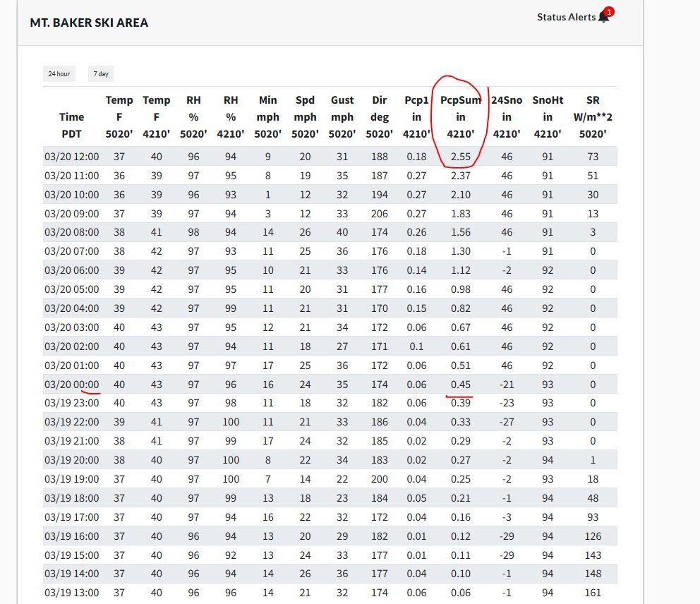Click the SR value 73
The height and width of the screenshot is (604, 700).
593,157
